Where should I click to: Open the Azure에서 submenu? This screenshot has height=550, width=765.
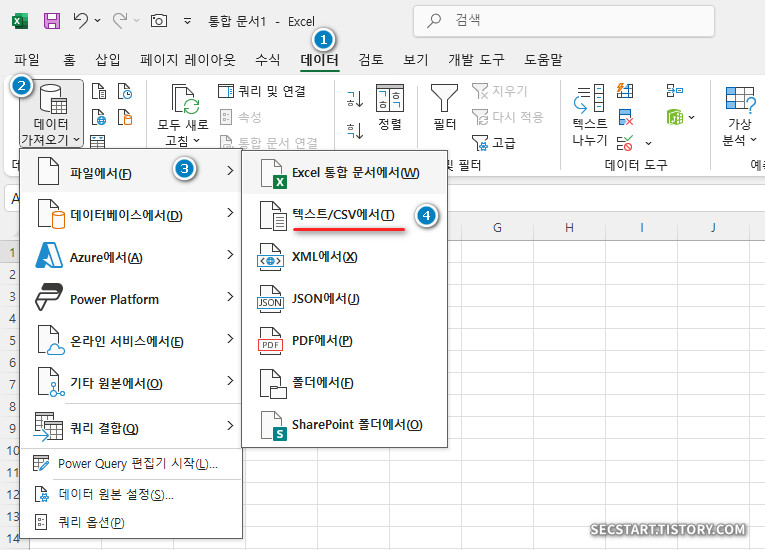(131, 256)
